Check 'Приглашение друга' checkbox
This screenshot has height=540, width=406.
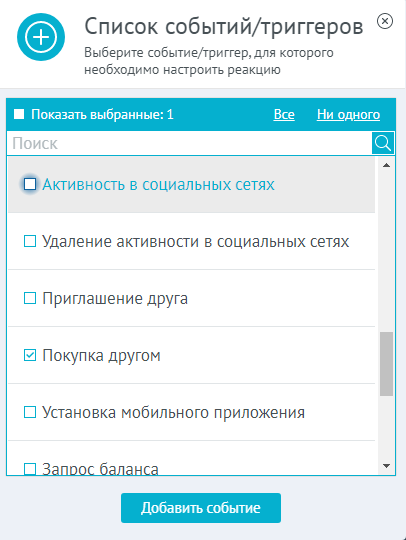[x=30, y=298]
